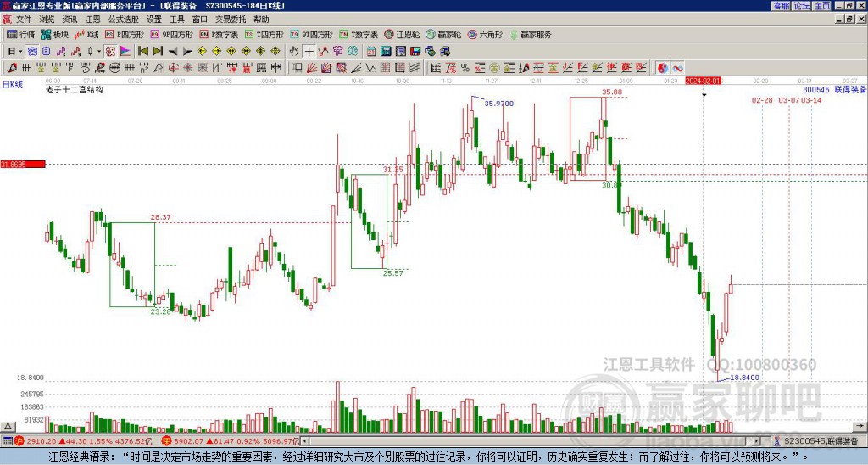The image size is (868, 465).
Task: Expand the candlestick style dropdown arrow
Action: (99, 52)
